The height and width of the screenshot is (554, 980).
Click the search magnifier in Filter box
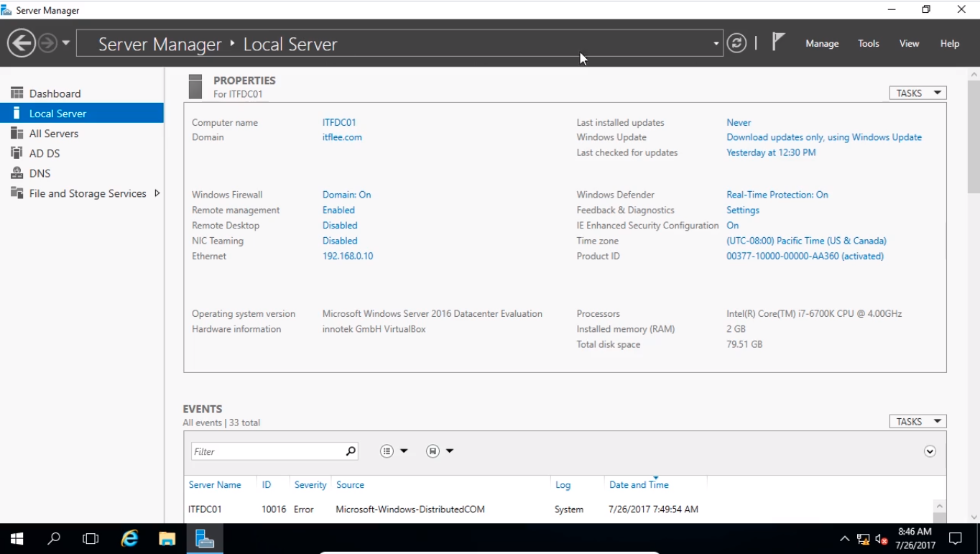pos(351,451)
